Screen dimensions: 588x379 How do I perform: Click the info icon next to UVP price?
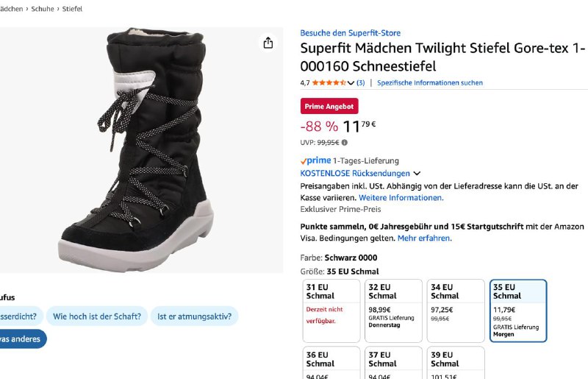pyautogui.click(x=345, y=143)
